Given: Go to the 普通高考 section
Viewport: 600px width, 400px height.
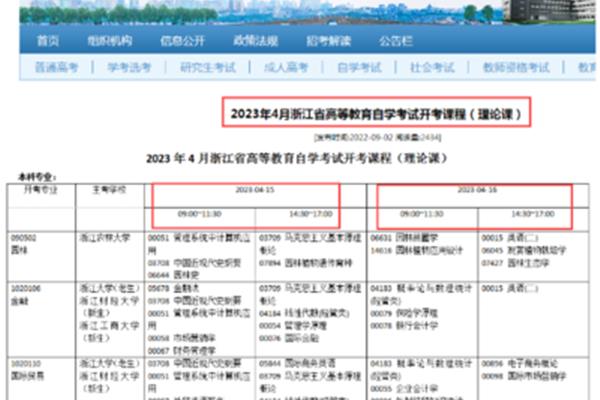Looking at the screenshot, I should pyautogui.click(x=56, y=67).
